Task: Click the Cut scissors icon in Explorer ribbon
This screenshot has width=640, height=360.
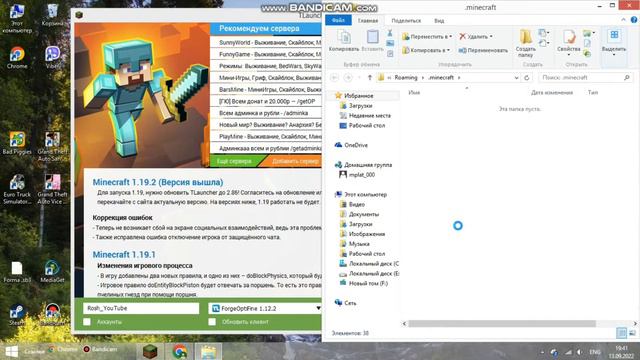Action: pos(390,33)
